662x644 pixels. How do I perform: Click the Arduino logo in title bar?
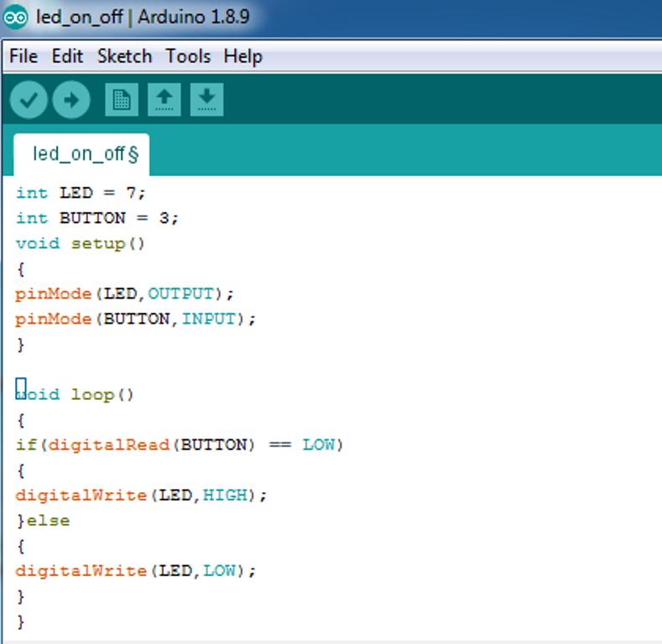pos(15,18)
